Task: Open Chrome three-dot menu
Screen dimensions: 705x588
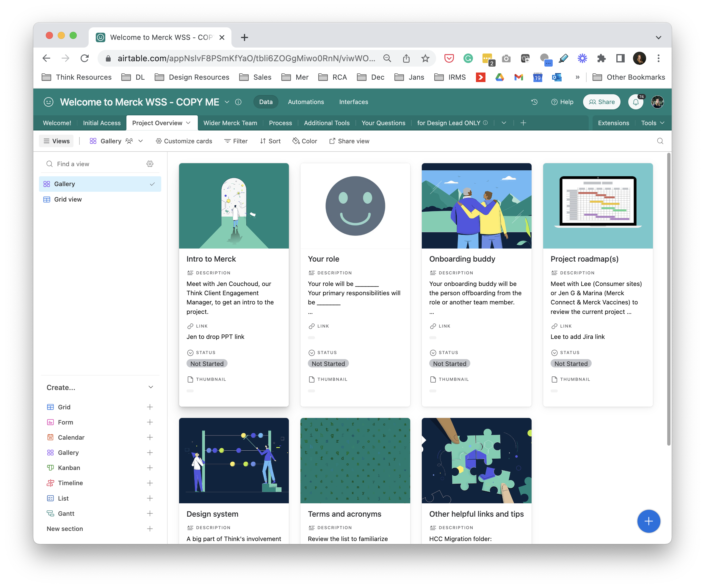Action: coord(658,58)
